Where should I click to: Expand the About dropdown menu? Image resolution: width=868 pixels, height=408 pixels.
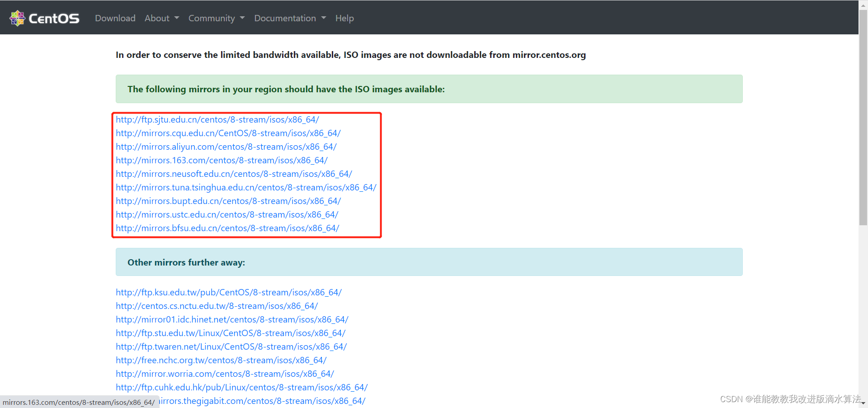(162, 18)
